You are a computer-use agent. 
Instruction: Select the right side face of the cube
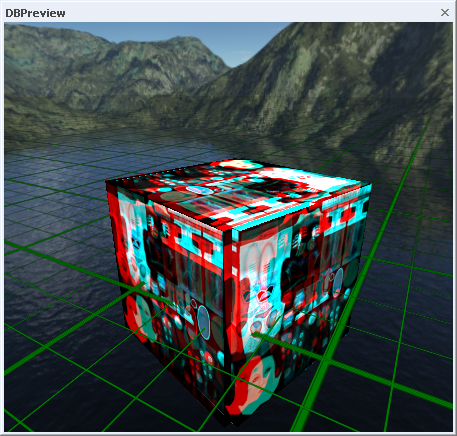tap(297, 300)
